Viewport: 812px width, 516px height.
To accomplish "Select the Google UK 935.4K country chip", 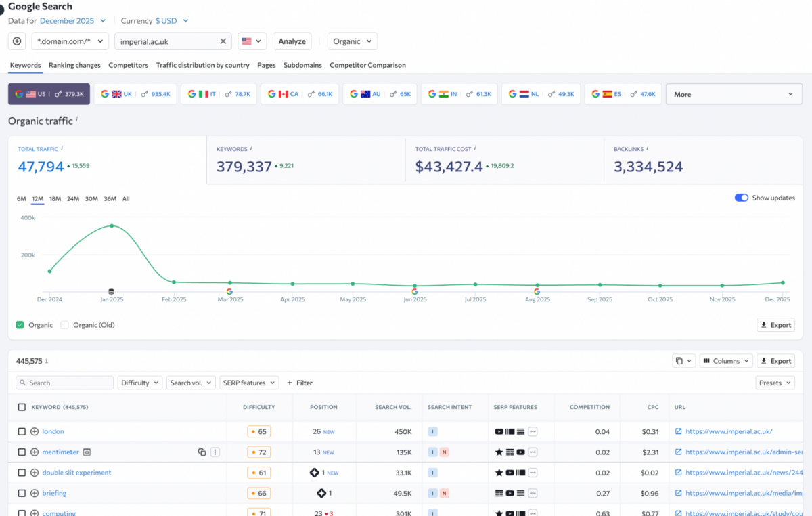I will (135, 94).
